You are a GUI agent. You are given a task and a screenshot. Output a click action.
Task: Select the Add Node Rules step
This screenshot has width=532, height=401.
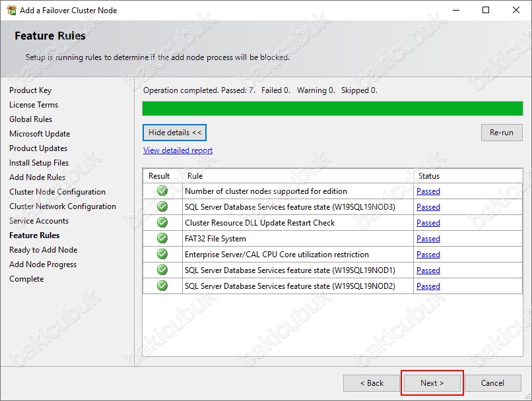(38, 177)
